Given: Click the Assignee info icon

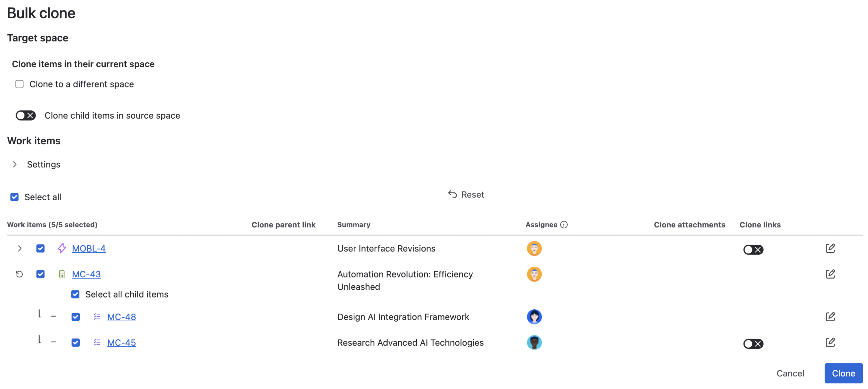Looking at the screenshot, I should coord(564,225).
